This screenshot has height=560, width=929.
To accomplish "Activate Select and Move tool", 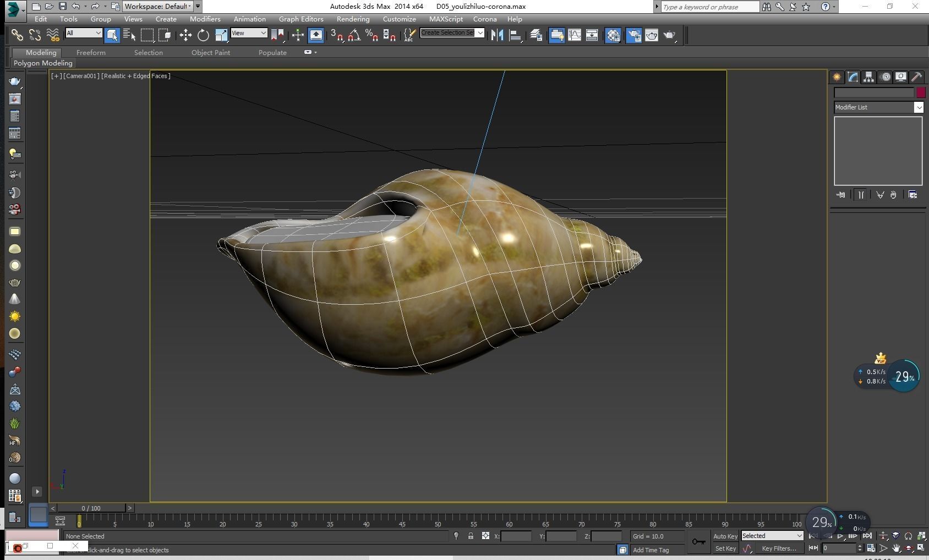I will [x=185, y=35].
